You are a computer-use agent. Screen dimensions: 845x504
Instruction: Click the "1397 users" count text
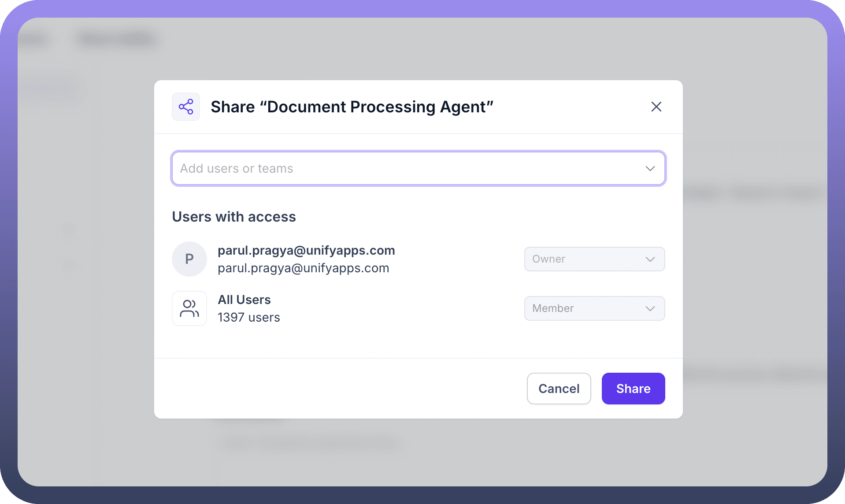point(248,318)
